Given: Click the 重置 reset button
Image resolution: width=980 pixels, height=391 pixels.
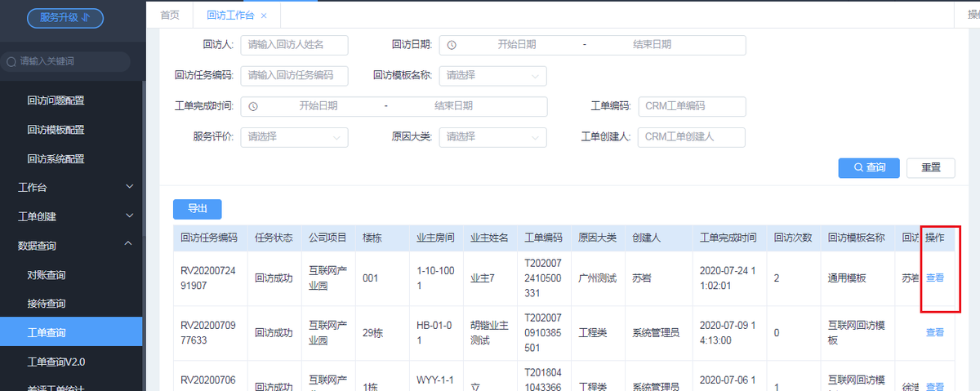Looking at the screenshot, I should click(931, 167).
